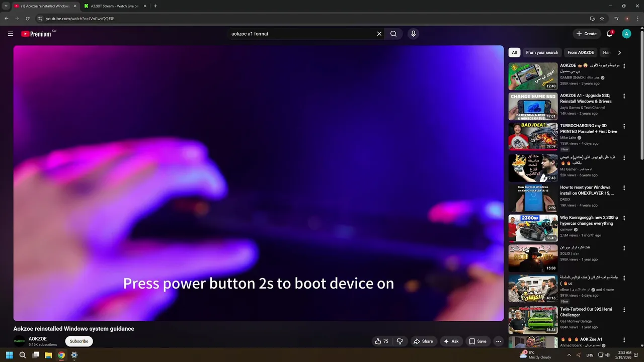Open options for Twin-Turboed 392 Hemi video

(x=624, y=309)
